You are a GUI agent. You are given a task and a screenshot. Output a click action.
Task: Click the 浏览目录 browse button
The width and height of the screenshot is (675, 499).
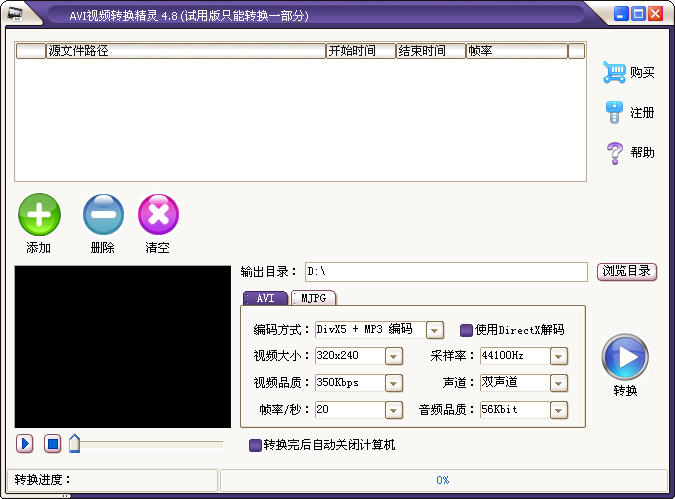627,271
